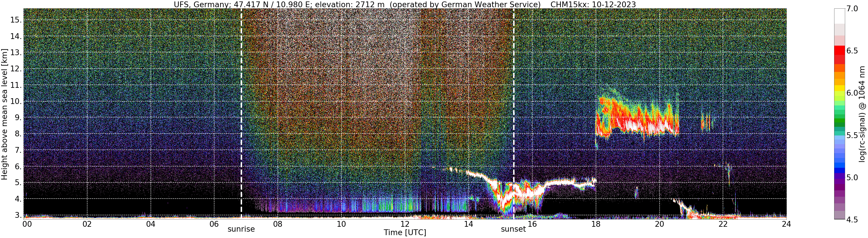Click the dashed sunrise marker line
Image resolution: width=868 pixels, height=238 pixels.
[x=241, y=114]
